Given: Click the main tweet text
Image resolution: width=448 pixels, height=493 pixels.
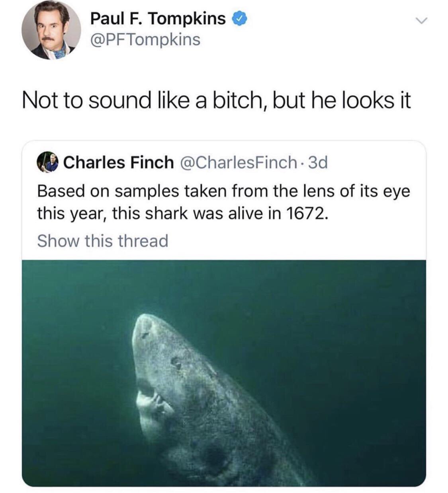Looking at the screenshot, I should [216, 100].
